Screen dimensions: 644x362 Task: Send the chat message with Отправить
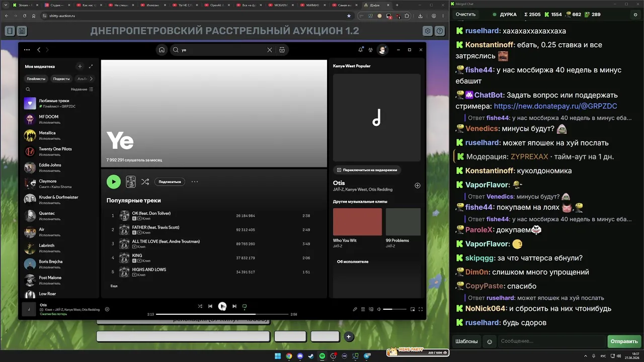[x=624, y=341]
